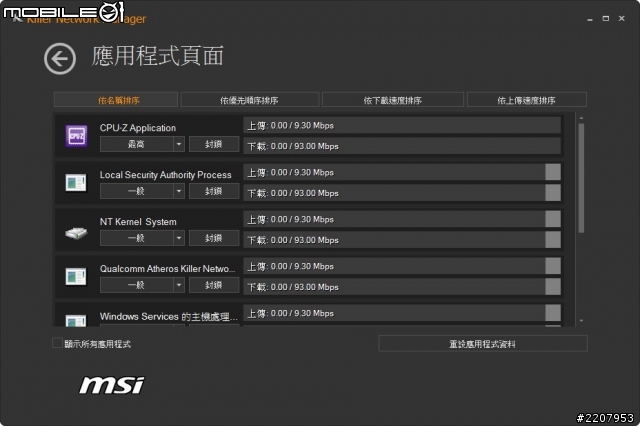Select Windows Services 的主機處理 row name
Viewport: 640px width, 426px height.
169,316
